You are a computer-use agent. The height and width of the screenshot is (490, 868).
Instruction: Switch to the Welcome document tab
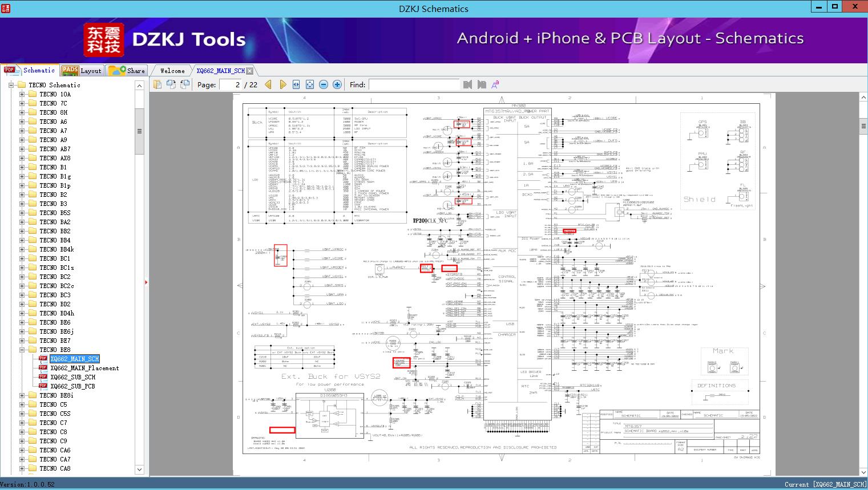click(172, 71)
